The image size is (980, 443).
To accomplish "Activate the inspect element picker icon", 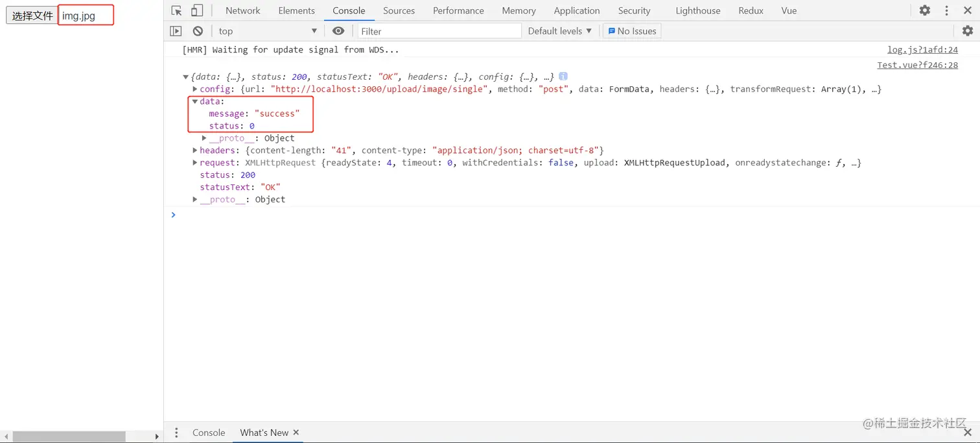I will click(x=176, y=10).
